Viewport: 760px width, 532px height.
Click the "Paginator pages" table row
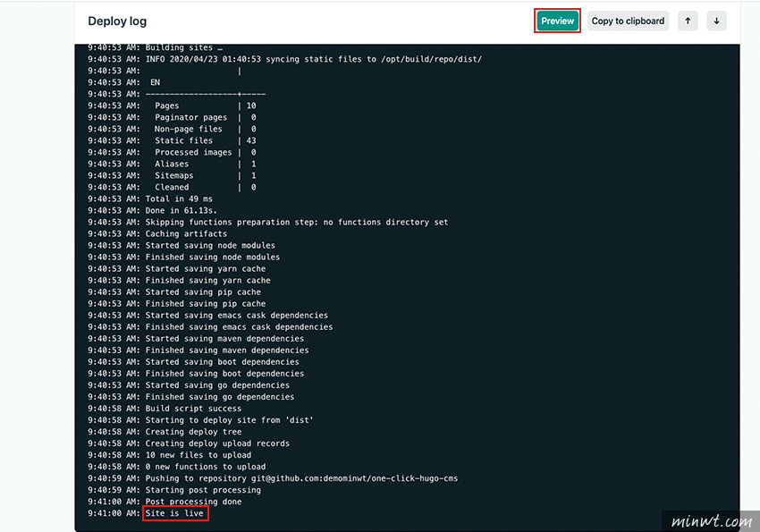coord(172,118)
